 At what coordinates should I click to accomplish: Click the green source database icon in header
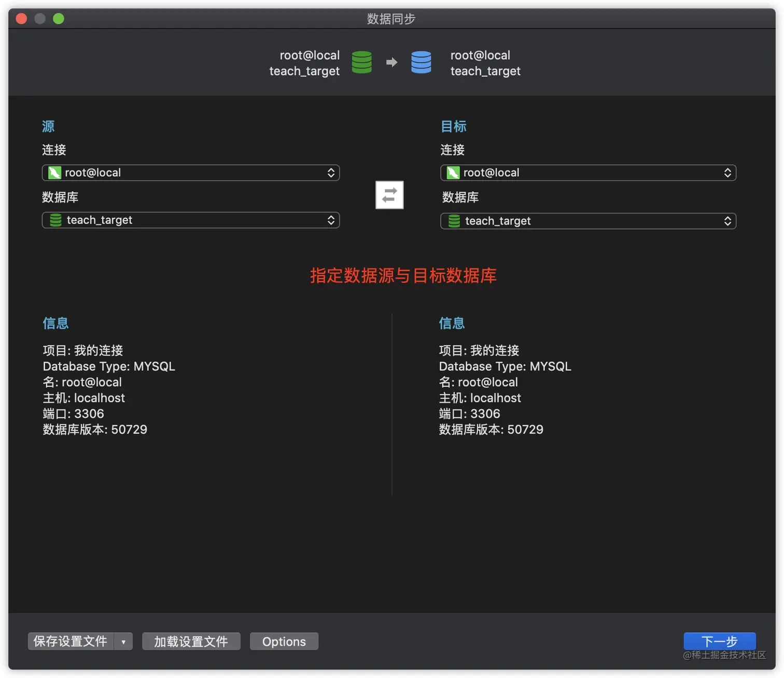tap(361, 62)
